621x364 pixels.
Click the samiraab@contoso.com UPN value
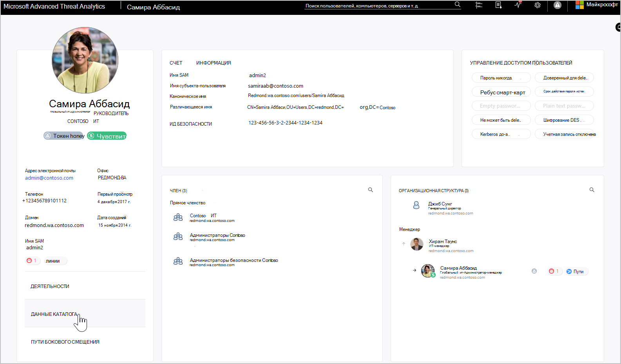pos(275,86)
